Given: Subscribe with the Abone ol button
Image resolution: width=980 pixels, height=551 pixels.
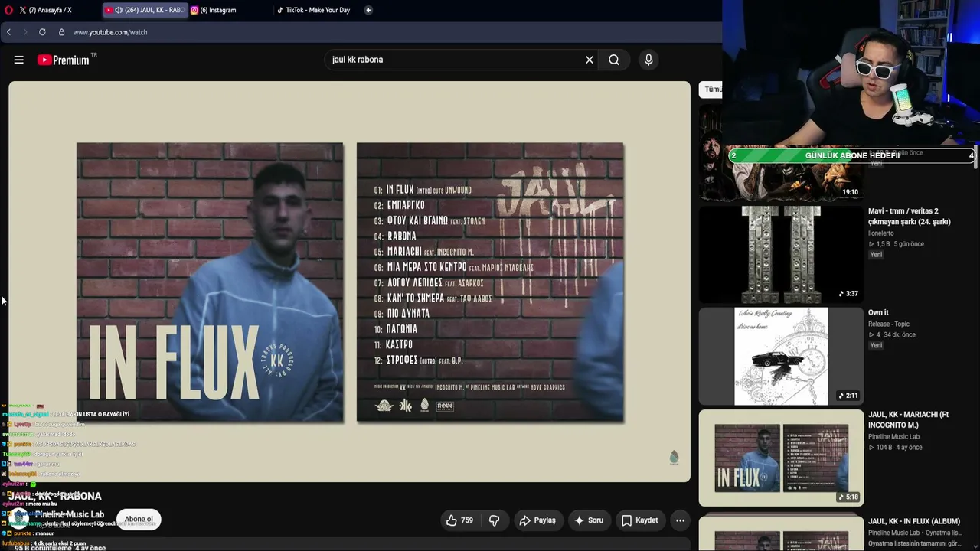Looking at the screenshot, I should pyautogui.click(x=139, y=519).
